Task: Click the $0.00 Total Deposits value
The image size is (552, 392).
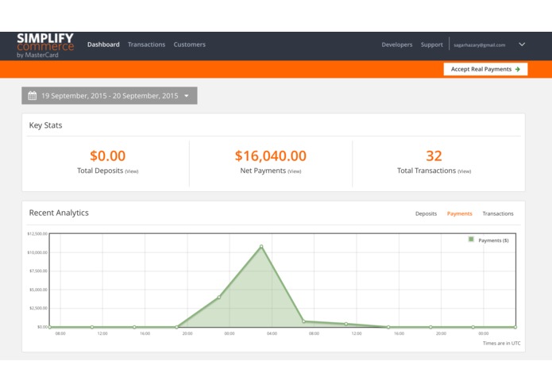Action: click(108, 156)
